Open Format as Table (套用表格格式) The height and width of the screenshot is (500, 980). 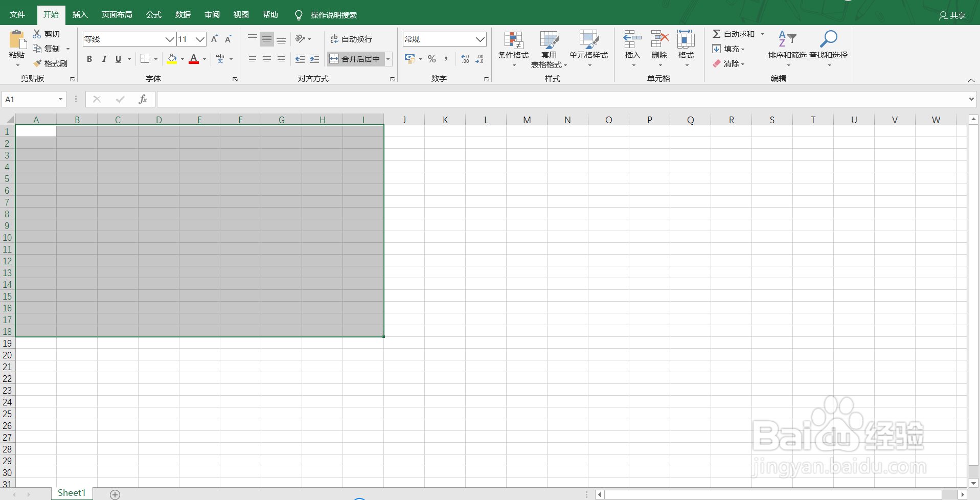point(549,49)
